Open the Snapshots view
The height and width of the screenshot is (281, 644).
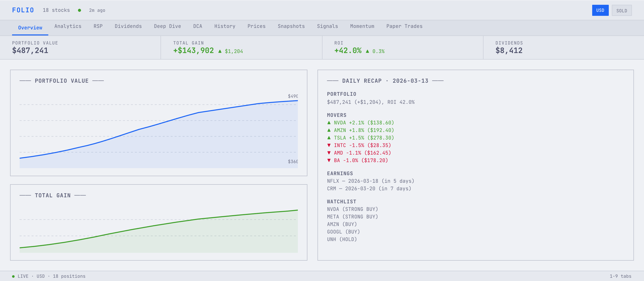coord(291,26)
